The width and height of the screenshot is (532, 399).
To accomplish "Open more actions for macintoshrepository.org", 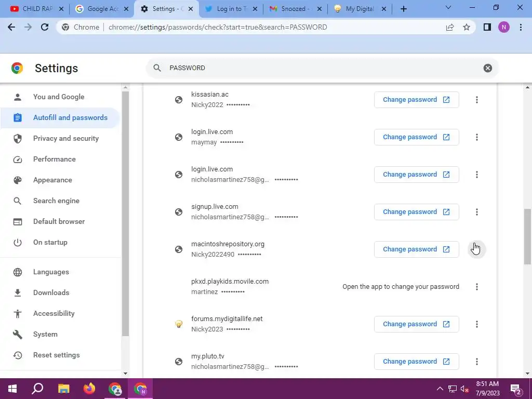I will 477,249.
